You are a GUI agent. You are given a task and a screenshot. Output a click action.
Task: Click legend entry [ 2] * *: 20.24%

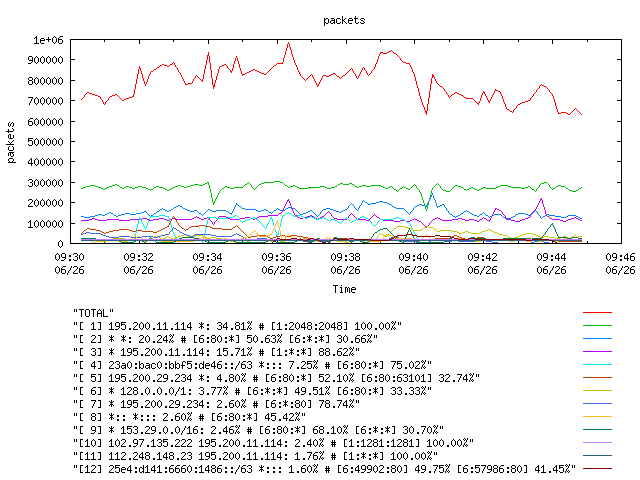pyautogui.click(x=225, y=339)
